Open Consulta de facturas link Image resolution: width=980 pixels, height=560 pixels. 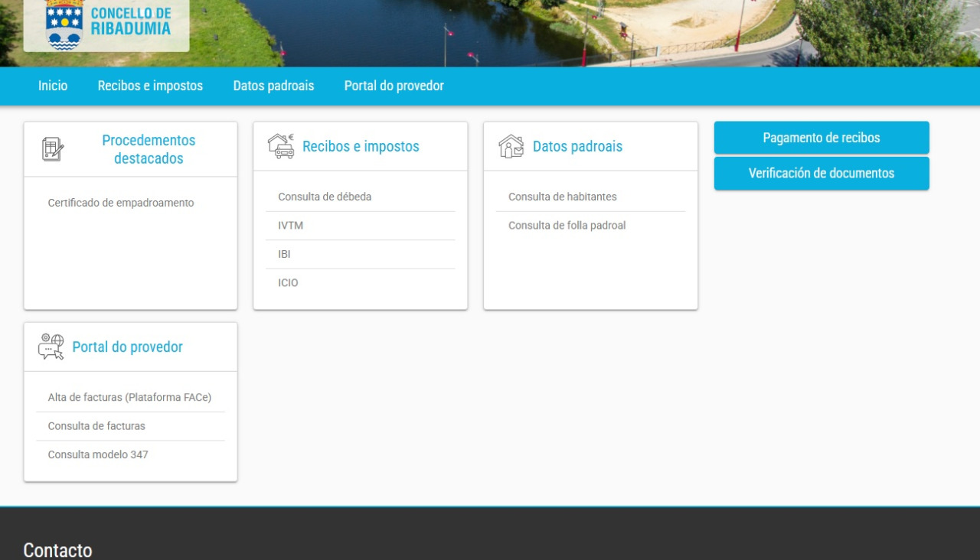pyautogui.click(x=96, y=426)
